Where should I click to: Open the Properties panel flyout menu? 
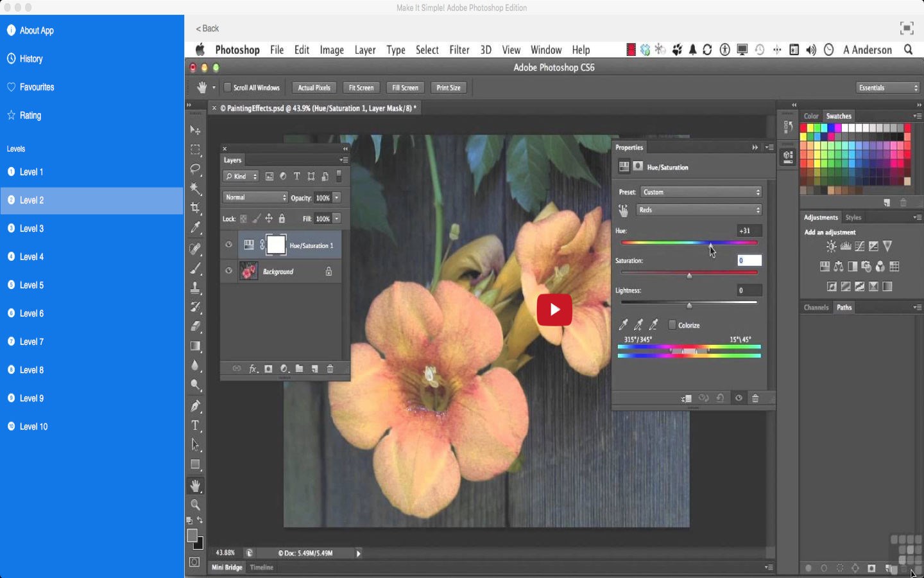[x=769, y=147]
